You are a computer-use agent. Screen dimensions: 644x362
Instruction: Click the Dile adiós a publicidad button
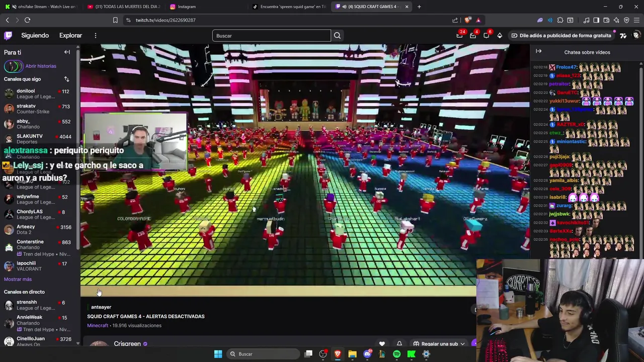(561, 36)
